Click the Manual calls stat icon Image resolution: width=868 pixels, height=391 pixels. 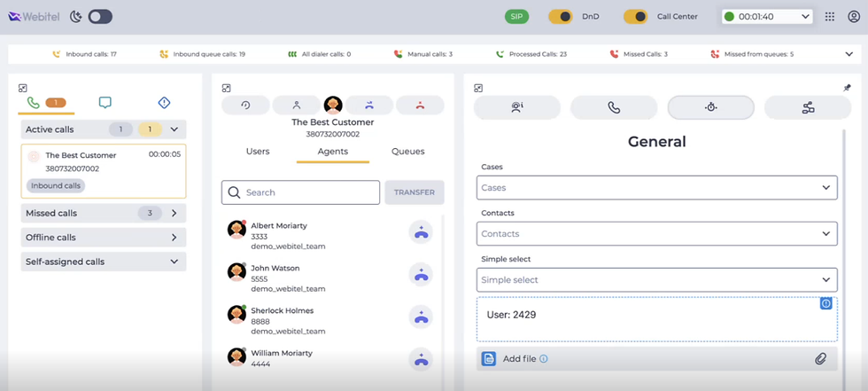pos(398,54)
